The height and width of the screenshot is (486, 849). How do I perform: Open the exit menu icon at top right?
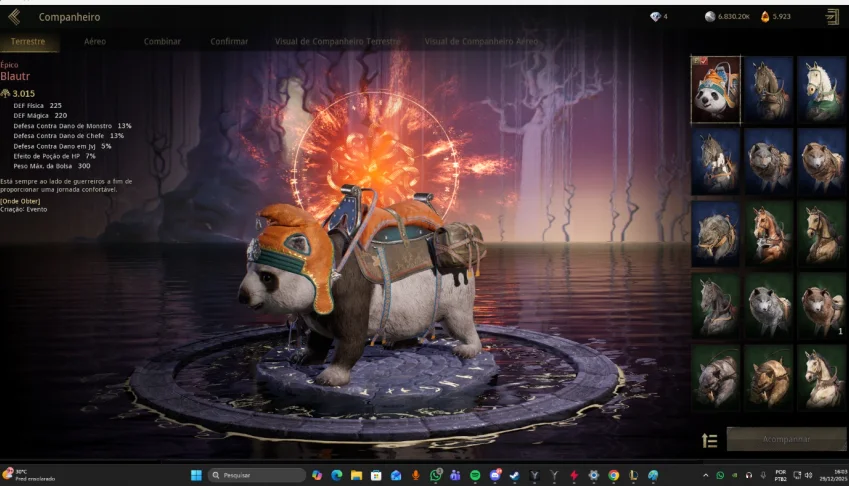click(x=832, y=17)
